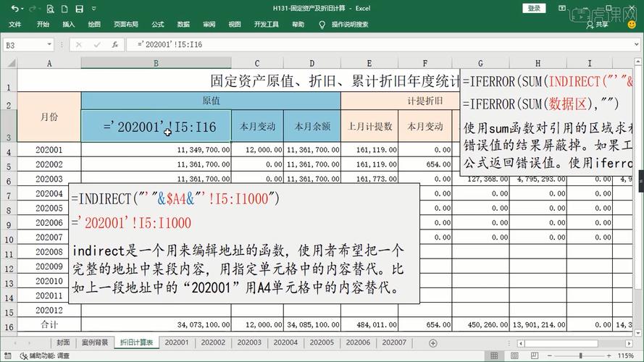Open the Undo history dropdown arrow
Screen dimensions: 644x362
22,9
